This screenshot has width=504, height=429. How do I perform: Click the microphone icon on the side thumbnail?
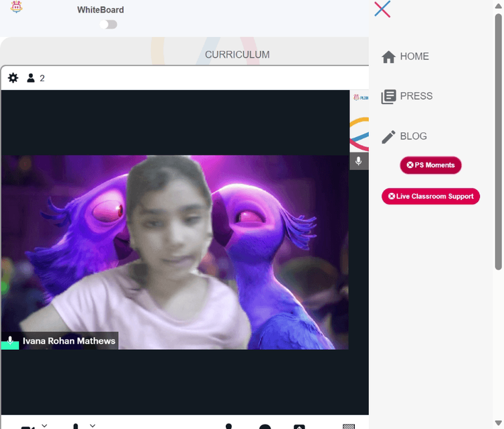point(359,161)
